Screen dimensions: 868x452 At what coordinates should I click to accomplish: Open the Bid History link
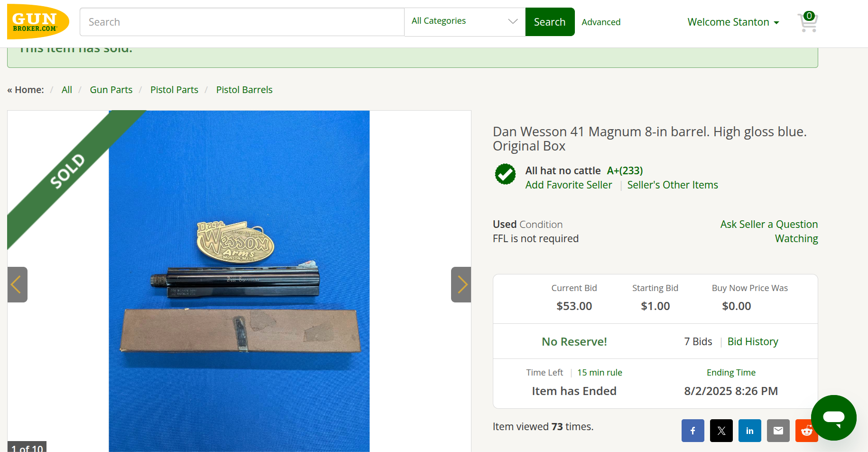753,342
